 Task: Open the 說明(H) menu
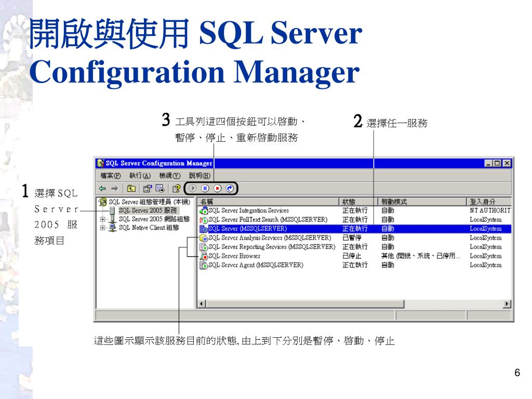200,176
